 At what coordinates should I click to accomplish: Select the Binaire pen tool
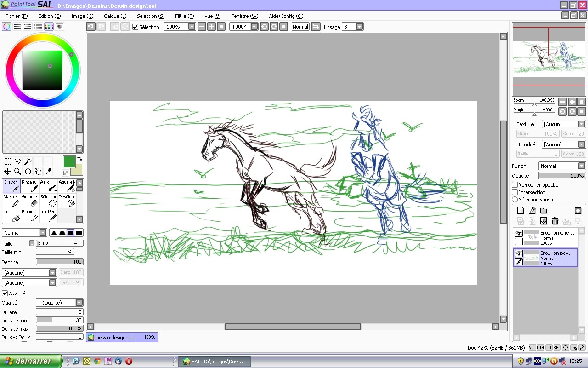30,215
